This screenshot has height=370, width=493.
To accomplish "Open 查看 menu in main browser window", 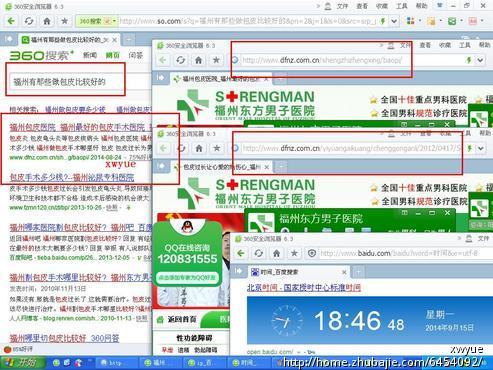I will click(x=362, y=6).
